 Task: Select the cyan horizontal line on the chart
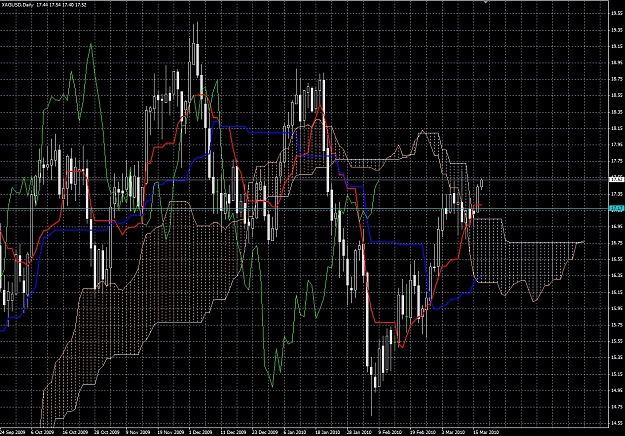305,209
